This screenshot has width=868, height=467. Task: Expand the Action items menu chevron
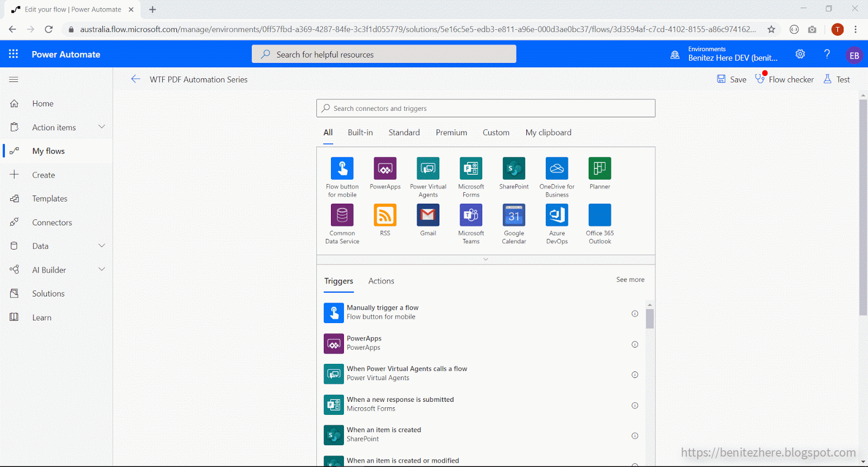(101, 127)
